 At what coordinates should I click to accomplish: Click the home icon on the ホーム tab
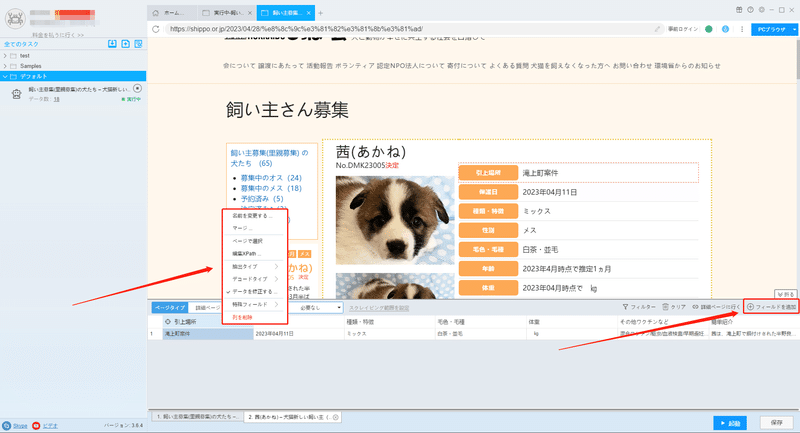click(156, 13)
